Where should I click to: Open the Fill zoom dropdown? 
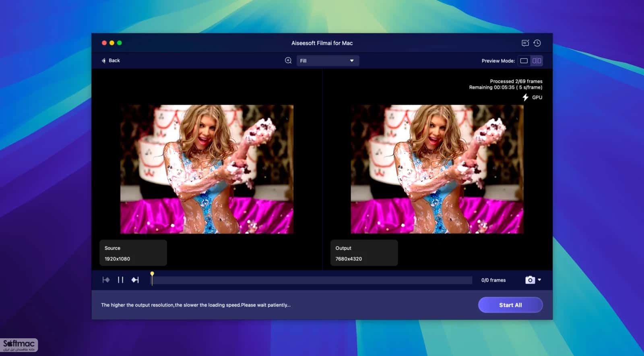(328, 61)
